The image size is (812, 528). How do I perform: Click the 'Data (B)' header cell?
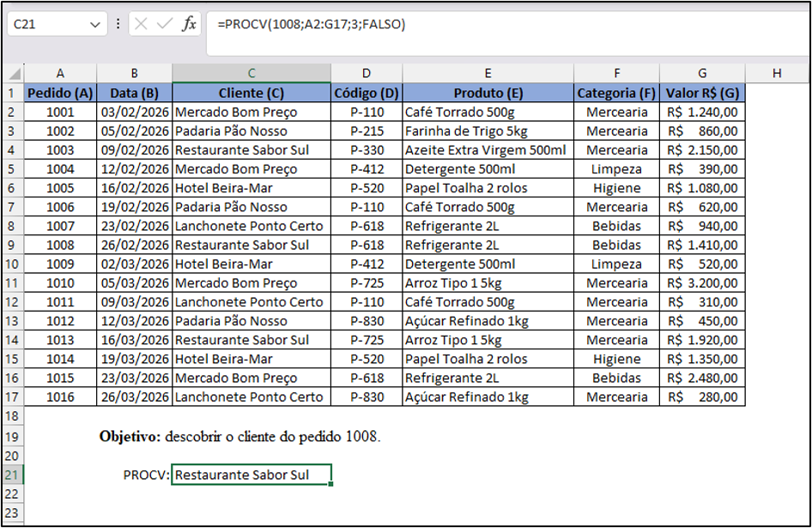[134, 94]
